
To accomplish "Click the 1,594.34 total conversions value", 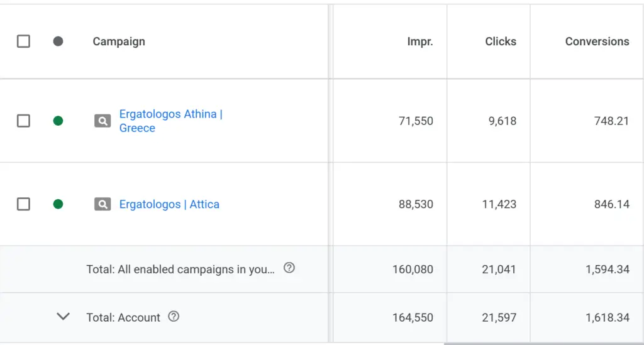I will (607, 270).
